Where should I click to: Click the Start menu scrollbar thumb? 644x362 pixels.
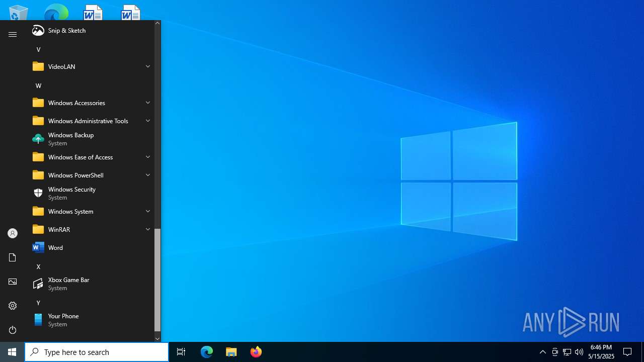point(157,280)
